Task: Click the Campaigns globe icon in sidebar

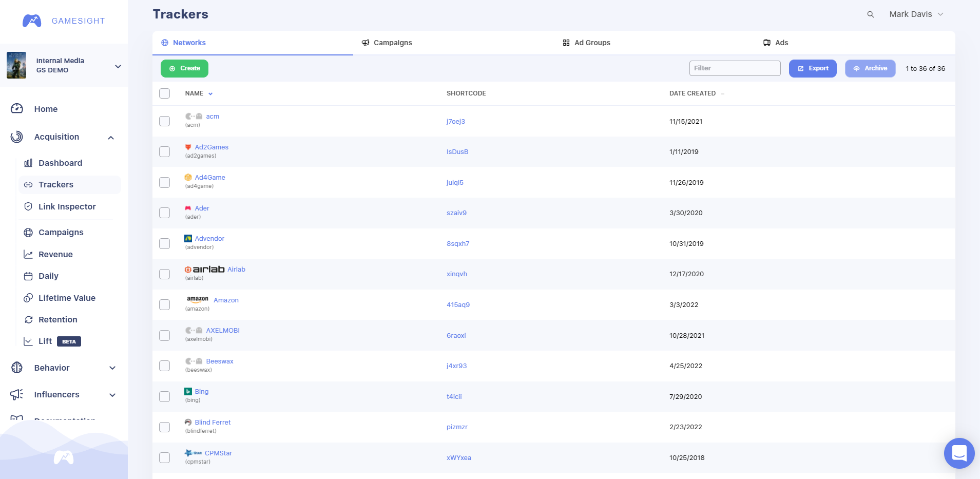Action: click(x=28, y=233)
